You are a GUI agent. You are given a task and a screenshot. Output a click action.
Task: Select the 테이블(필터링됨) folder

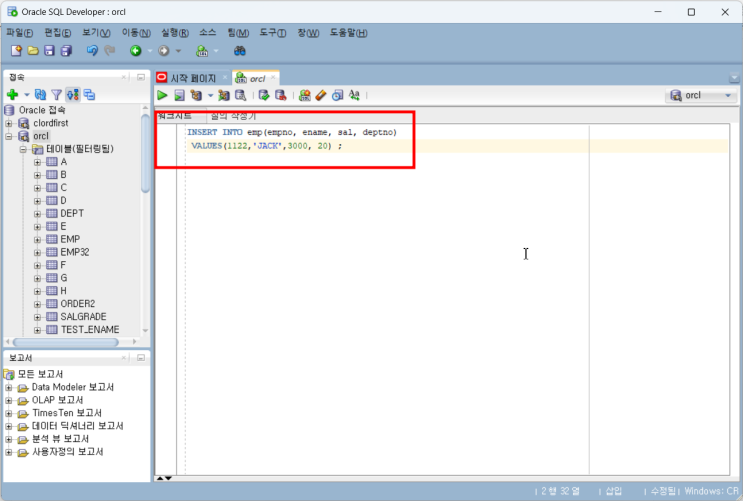(80, 149)
